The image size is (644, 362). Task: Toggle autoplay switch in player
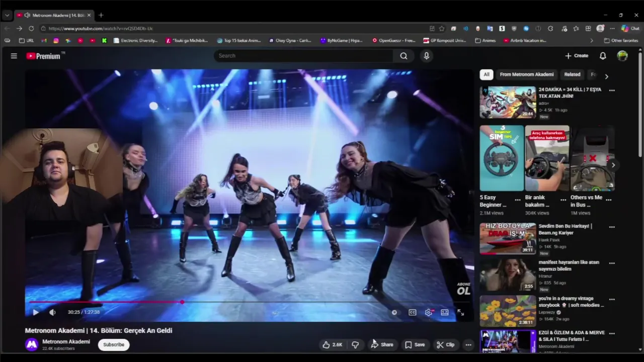[x=394, y=312]
